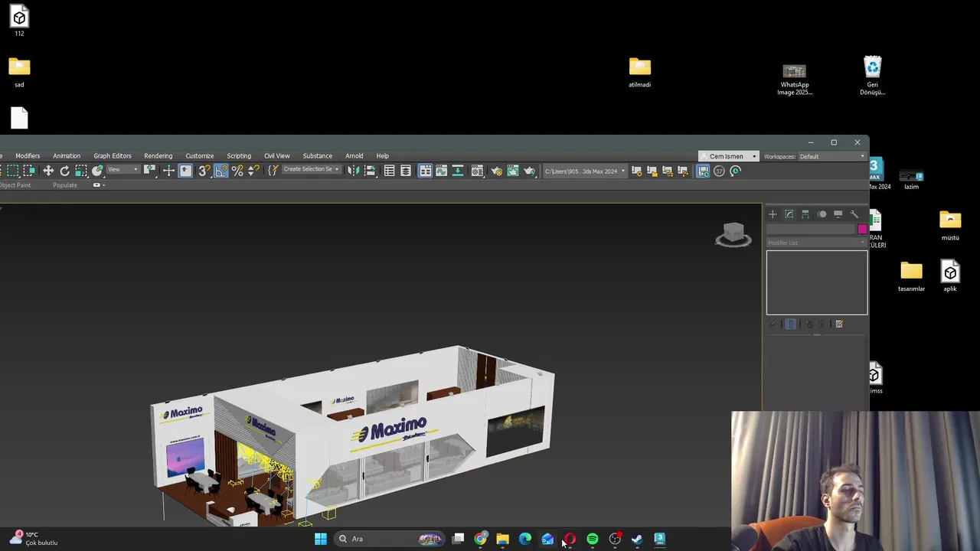Toggle Angle Snap

click(x=221, y=171)
